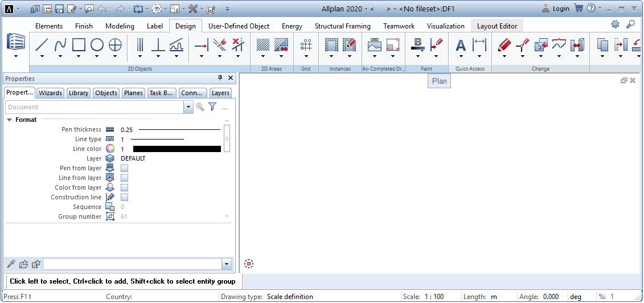This screenshot has width=644, height=303.
Task: Pin the Properties palette
Action: (220, 78)
